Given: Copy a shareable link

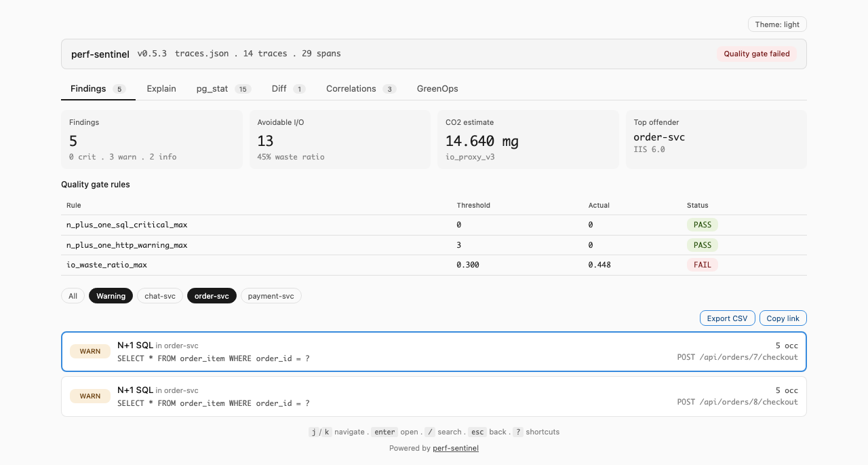Looking at the screenshot, I should coord(783,318).
